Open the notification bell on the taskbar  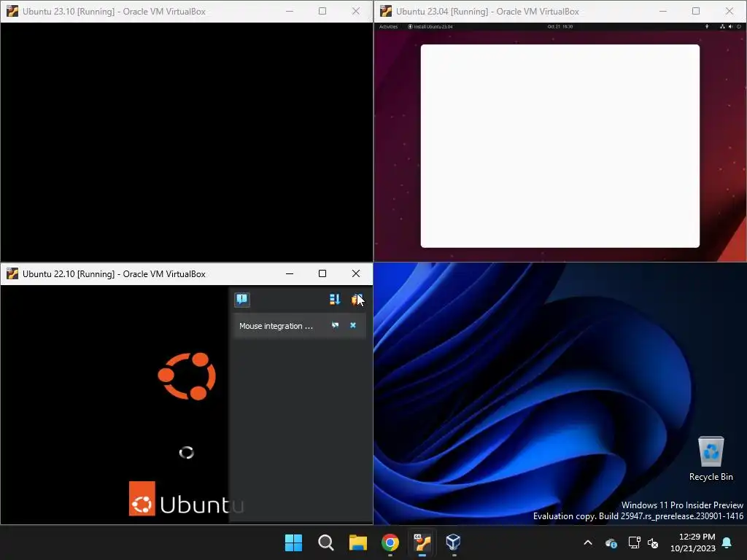727,542
